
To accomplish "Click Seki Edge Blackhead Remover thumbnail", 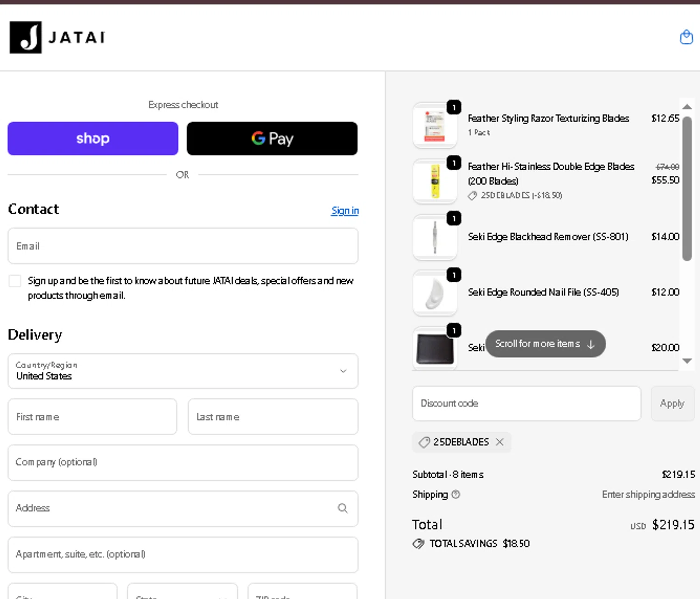I will click(x=435, y=237).
